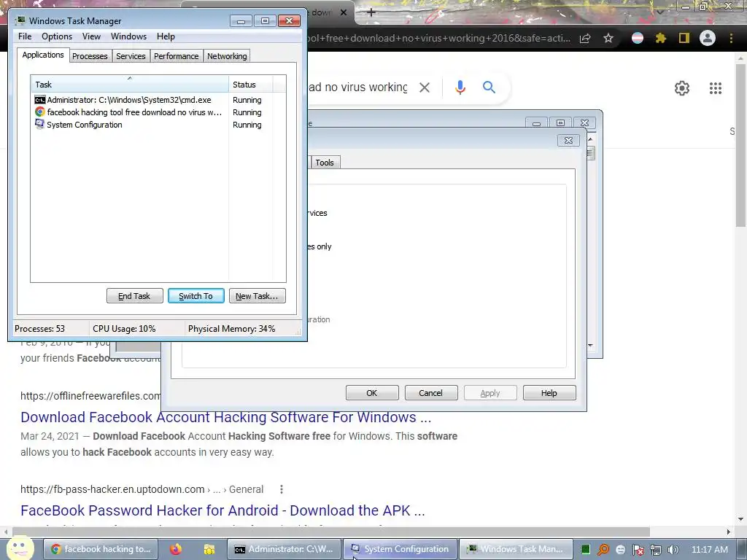This screenshot has width=747, height=560.
Task: Start voice search with the microphone icon
Action: click(x=460, y=87)
